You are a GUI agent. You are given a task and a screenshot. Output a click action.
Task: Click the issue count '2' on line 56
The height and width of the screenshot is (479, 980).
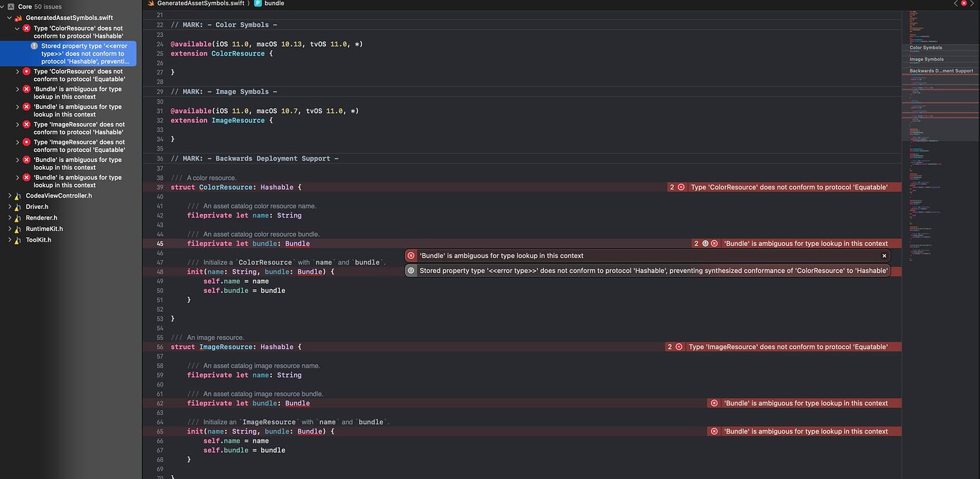click(670, 347)
